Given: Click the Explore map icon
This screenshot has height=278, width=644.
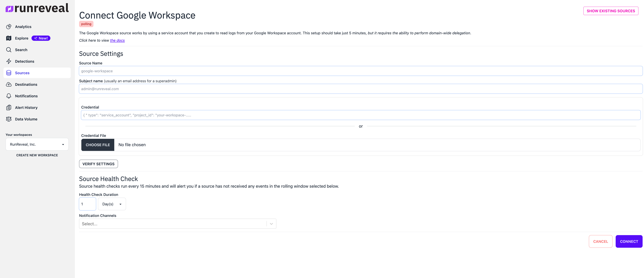Looking at the screenshot, I should [x=9, y=38].
